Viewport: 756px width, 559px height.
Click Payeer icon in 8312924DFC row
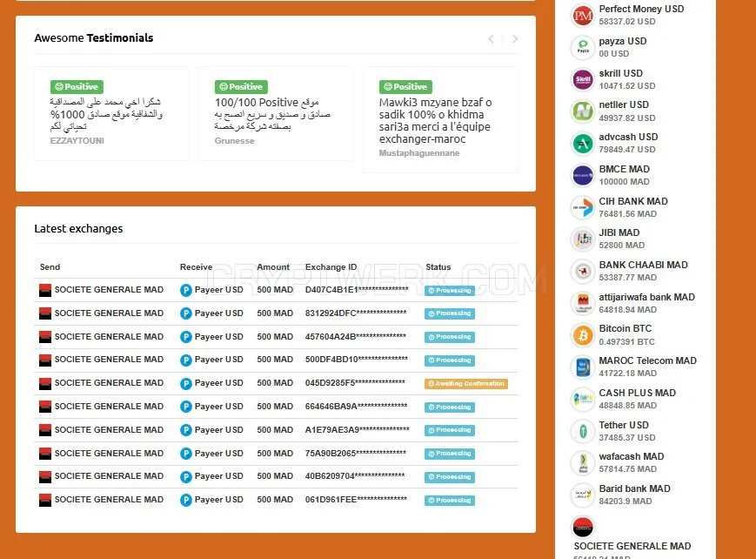[x=185, y=313]
